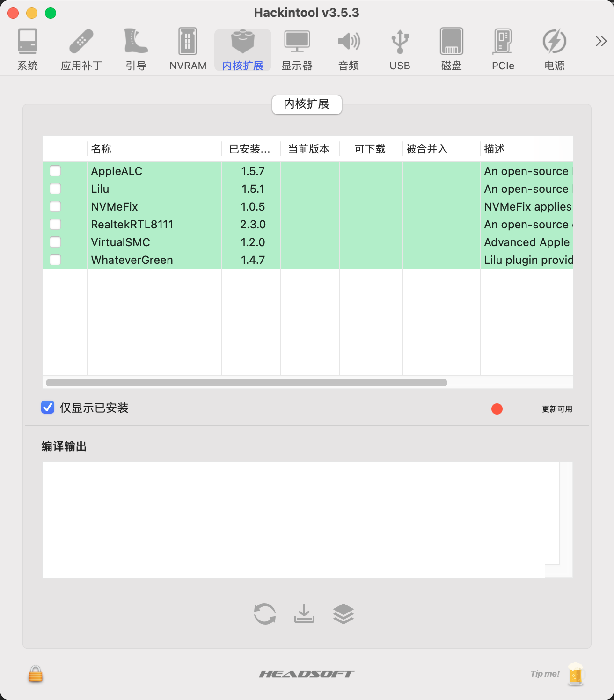This screenshot has width=614, height=700.
Task: Click the download kexts icon
Action: [x=304, y=614]
